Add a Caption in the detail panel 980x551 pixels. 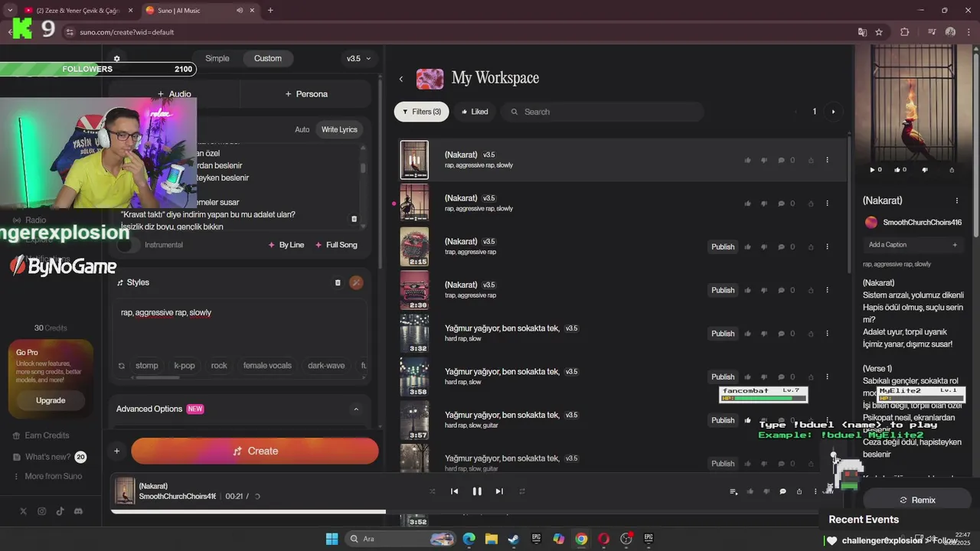[913, 245]
